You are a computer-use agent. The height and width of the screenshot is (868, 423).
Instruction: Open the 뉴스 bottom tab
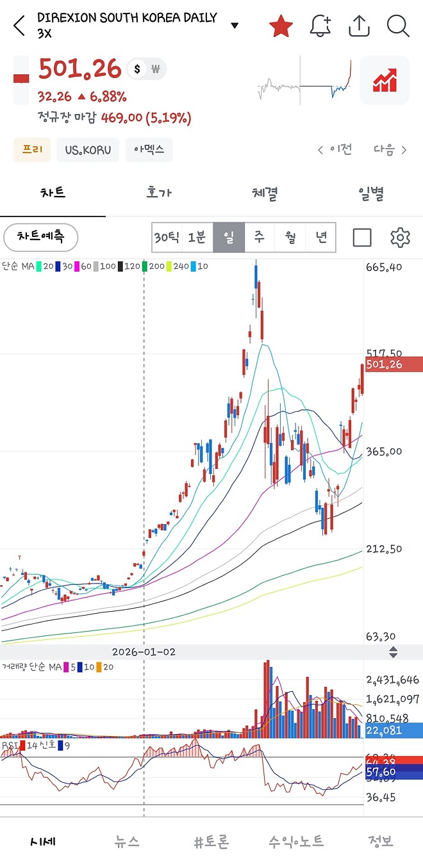[x=127, y=842]
